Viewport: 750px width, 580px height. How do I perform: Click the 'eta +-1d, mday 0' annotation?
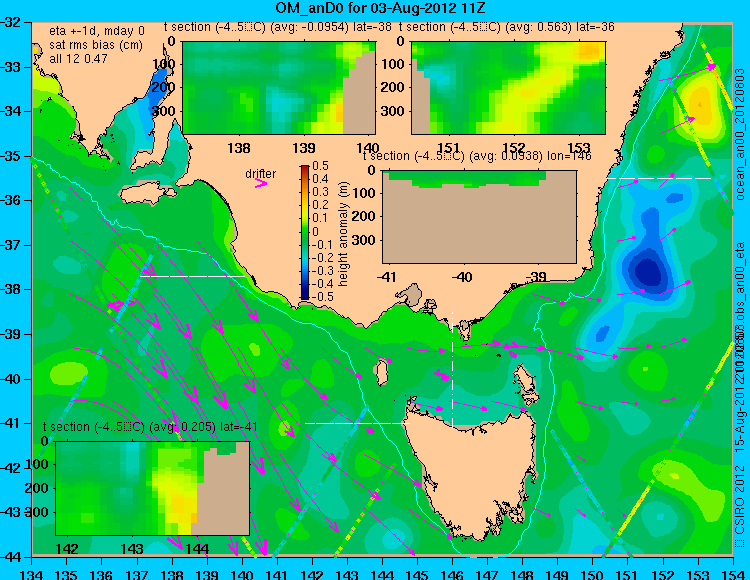(97, 31)
